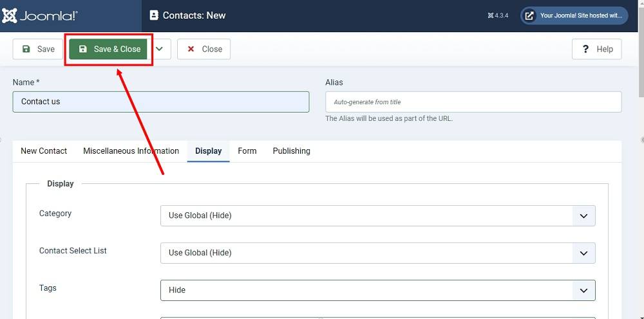
Task: Click the 'Your Joomla! Site hosted wit...' link
Action: coord(574,15)
